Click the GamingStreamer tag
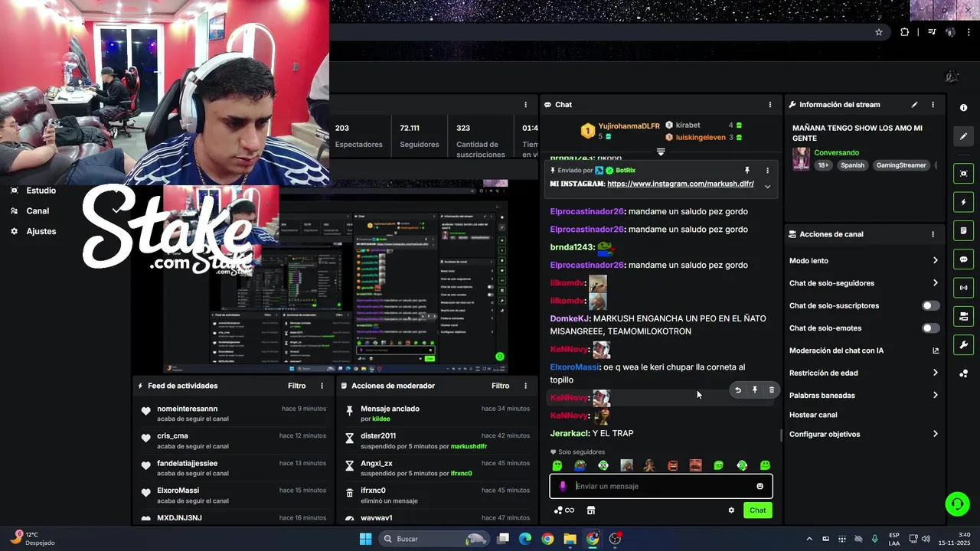 pos(901,165)
